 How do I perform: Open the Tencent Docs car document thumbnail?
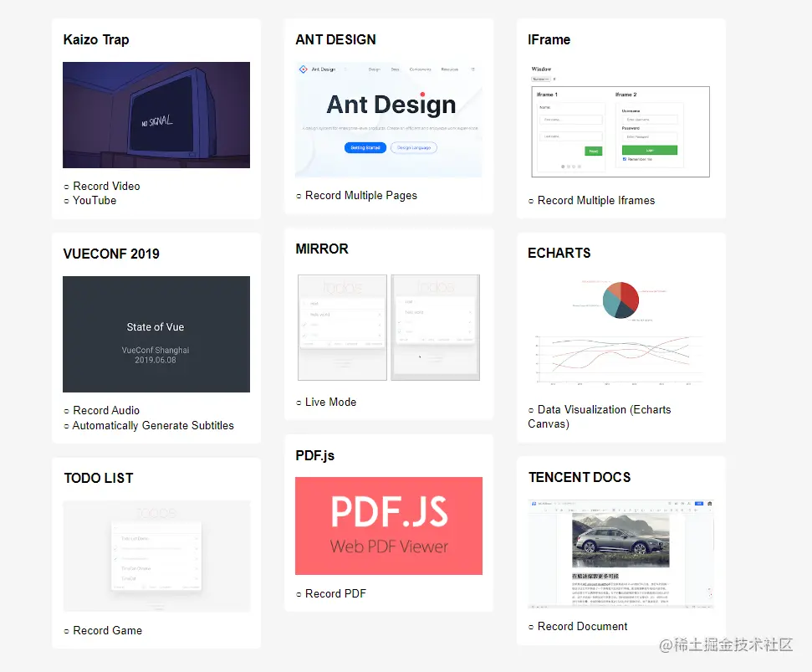pyautogui.click(x=620, y=554)
